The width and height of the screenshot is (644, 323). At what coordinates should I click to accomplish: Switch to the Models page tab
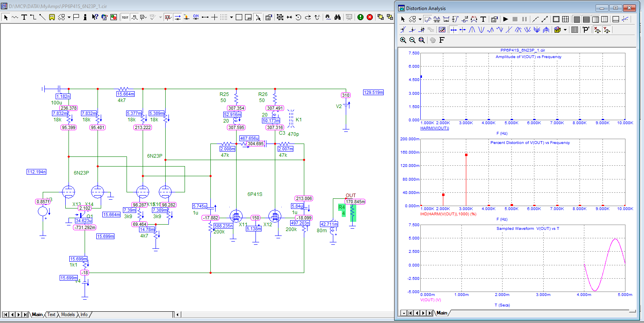click(68, 315)
